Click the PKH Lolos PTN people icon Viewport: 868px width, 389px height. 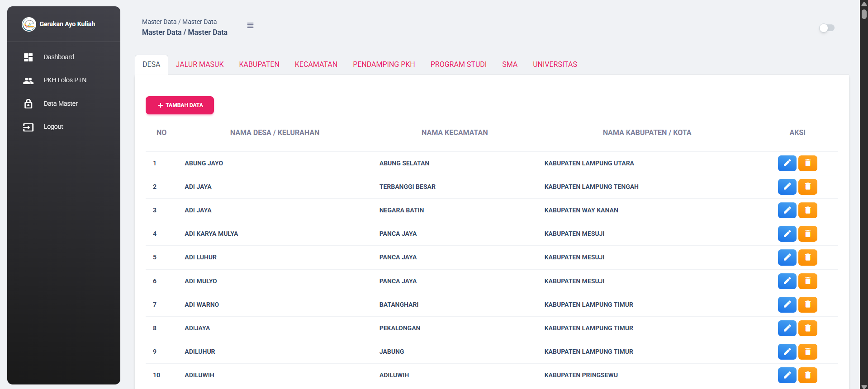pos(28,80)
